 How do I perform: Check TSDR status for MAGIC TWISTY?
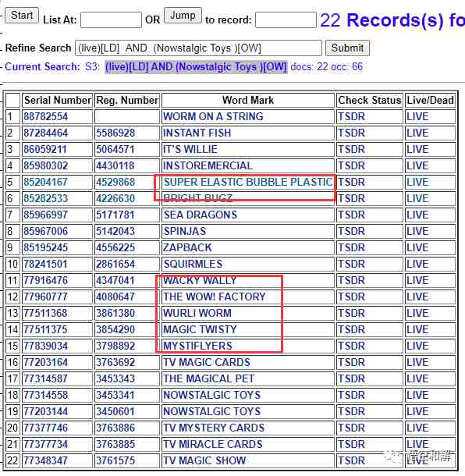point(352,329)
